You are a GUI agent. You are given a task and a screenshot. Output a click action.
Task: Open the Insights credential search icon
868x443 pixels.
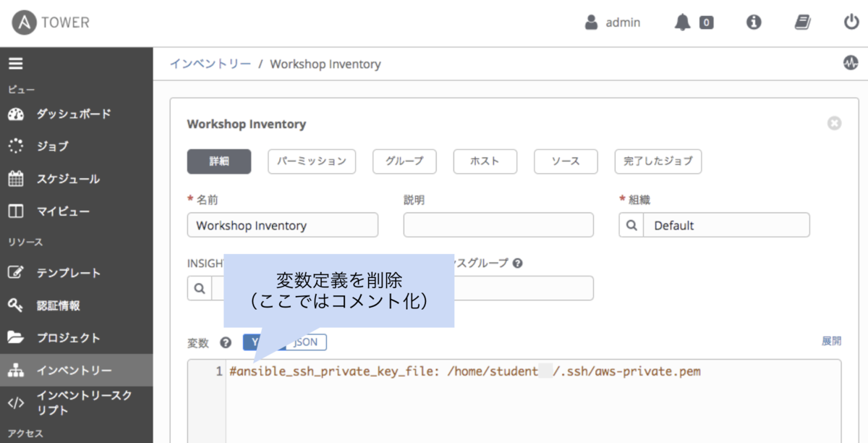click(x=200, y=288)
